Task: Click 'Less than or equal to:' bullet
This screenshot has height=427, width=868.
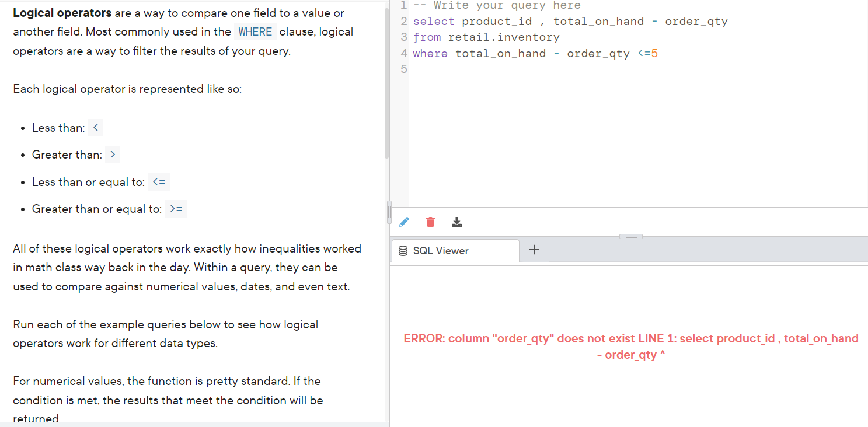Action: point(88,182)
